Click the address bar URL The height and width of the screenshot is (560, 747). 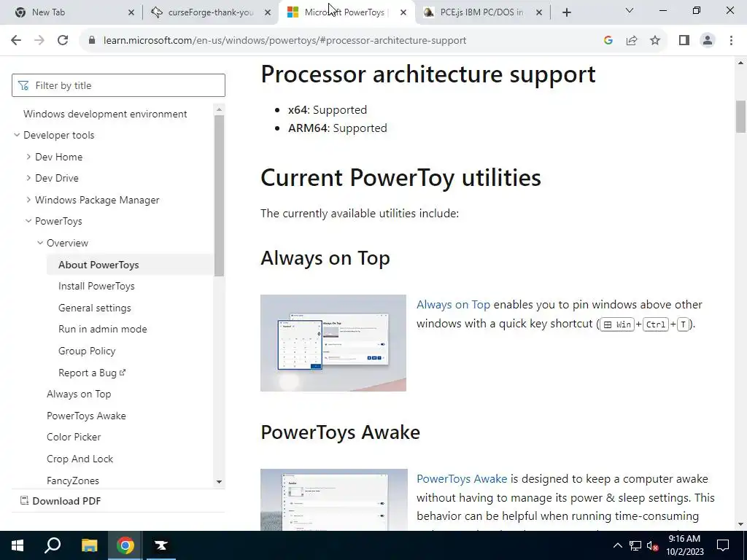pos(285,41)
